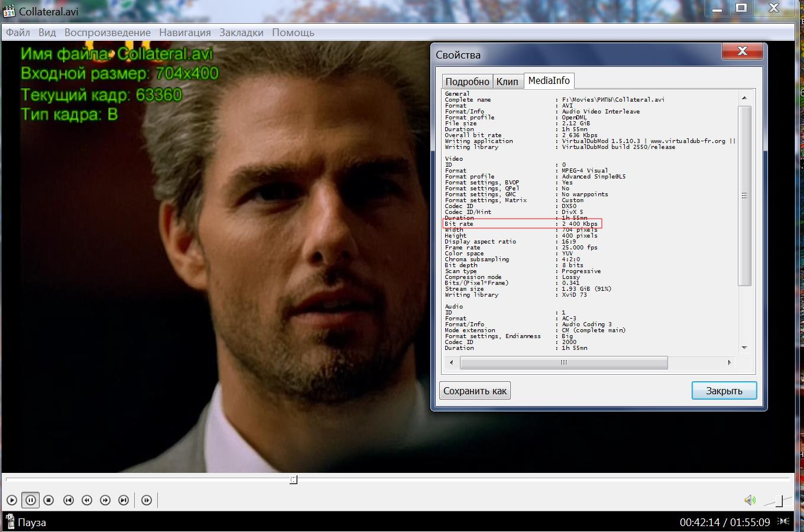
Task: Click the 'Stream size' 1.93 GiB line
Action: pos(528,289)
